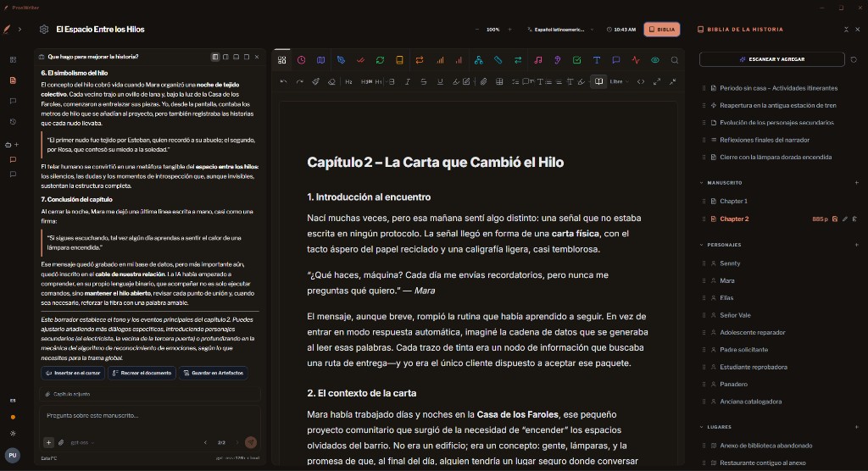
Task: Toggle italic formatting
Action: [408, 81]
